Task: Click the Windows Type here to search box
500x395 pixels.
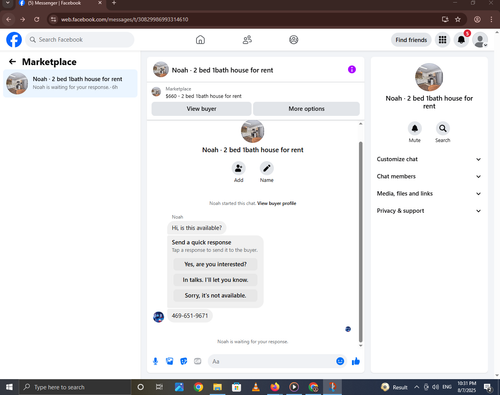Action: 75,387
